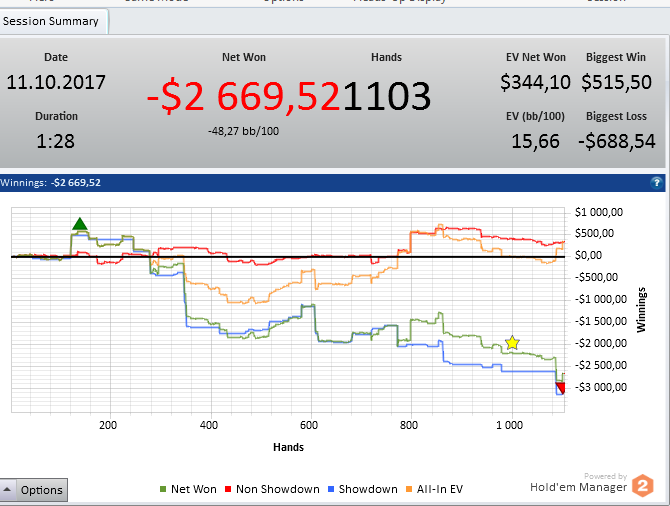This screenshot has height=506, width=670.
Task: Click the Biggest Loss value -$688,54
Action: coord(617,141)
